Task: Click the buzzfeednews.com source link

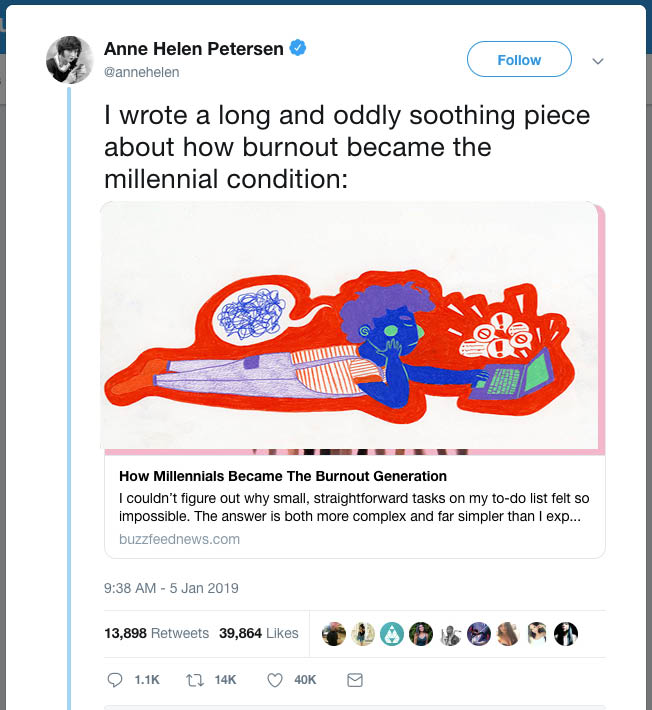Action: point(172,539)
